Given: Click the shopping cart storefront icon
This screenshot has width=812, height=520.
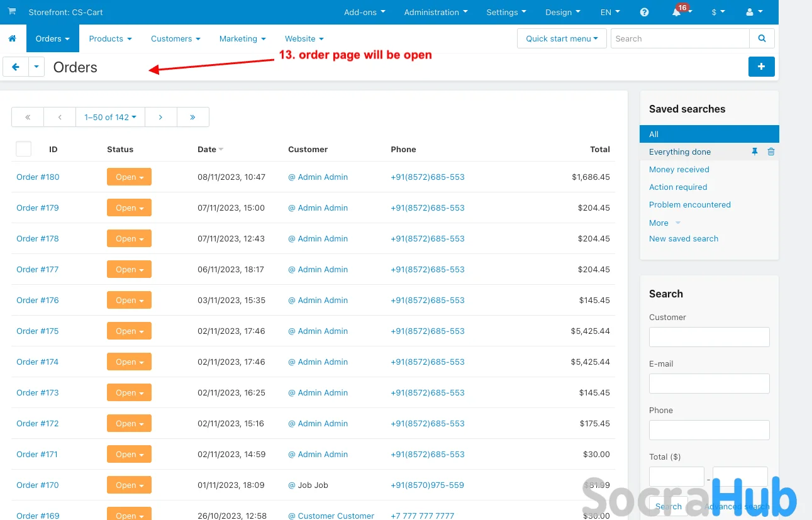Looking at the screenshot, I should [12, 12].
